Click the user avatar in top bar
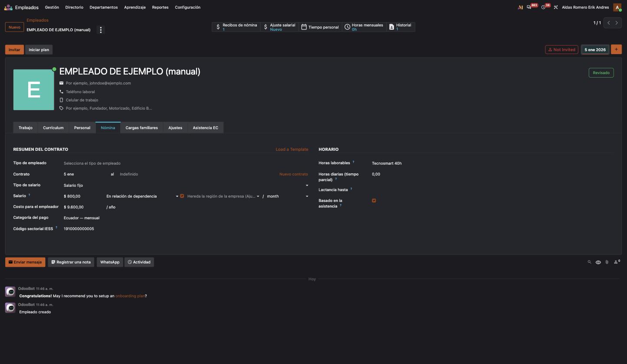627x364 pixels. tap(617, 7)
